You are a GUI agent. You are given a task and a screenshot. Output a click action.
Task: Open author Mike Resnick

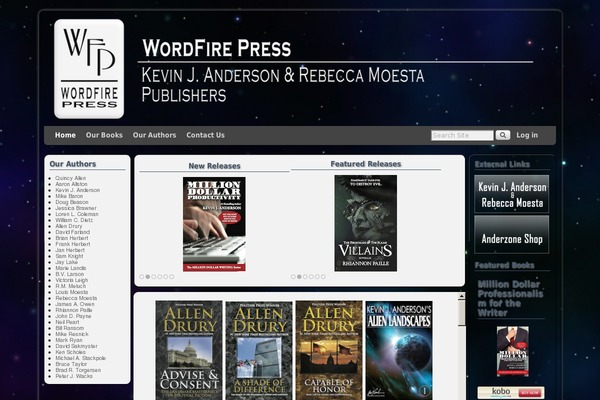(x=72, y=334)
